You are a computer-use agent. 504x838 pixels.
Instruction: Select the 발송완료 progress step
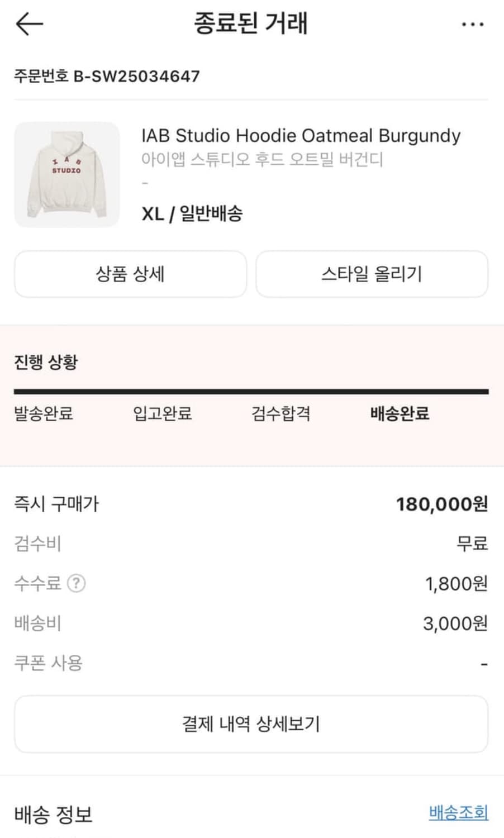click(44, 413)
